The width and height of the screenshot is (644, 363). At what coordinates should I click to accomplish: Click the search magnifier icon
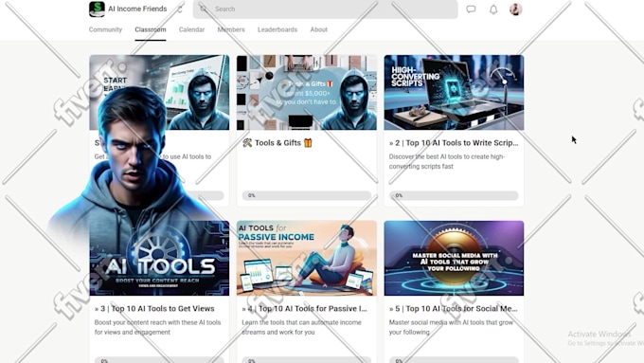tap(203, 9)
